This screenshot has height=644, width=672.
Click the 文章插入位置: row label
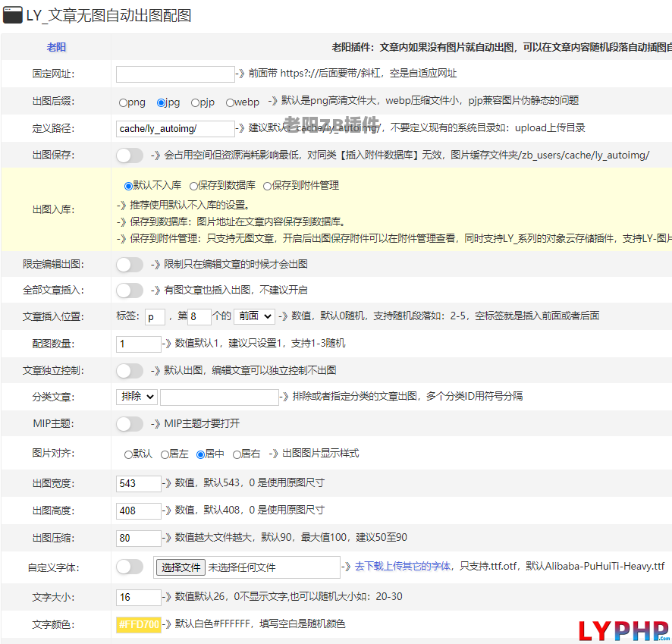(x=53, y=316)
